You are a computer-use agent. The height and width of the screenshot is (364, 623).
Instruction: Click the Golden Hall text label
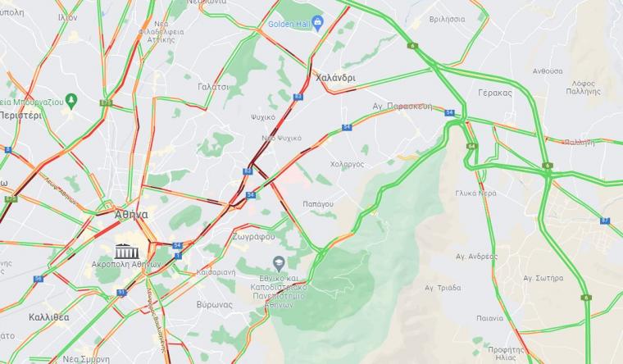(x=289, y=24)
